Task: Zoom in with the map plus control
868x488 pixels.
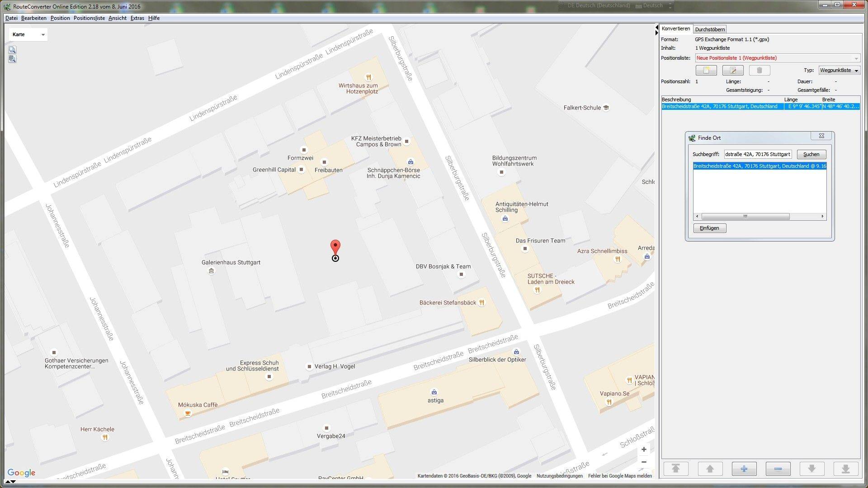Action: pos(644,450)
